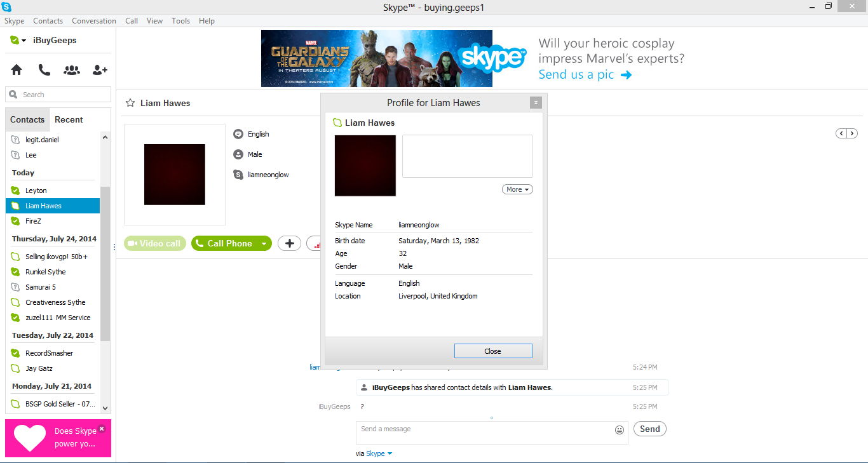868x463 pixels.
Task: Open the Contacts menu
Action: pos(48,21)
